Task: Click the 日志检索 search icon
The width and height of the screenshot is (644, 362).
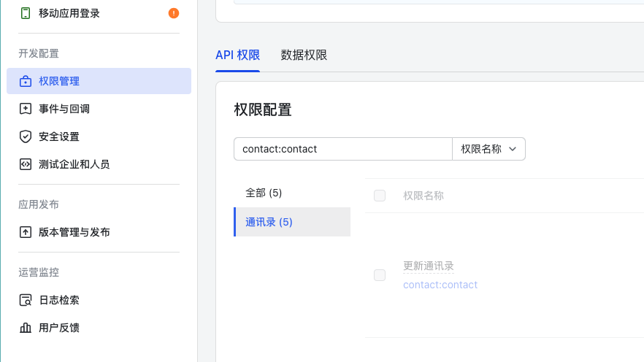Action: coord(26,300)
